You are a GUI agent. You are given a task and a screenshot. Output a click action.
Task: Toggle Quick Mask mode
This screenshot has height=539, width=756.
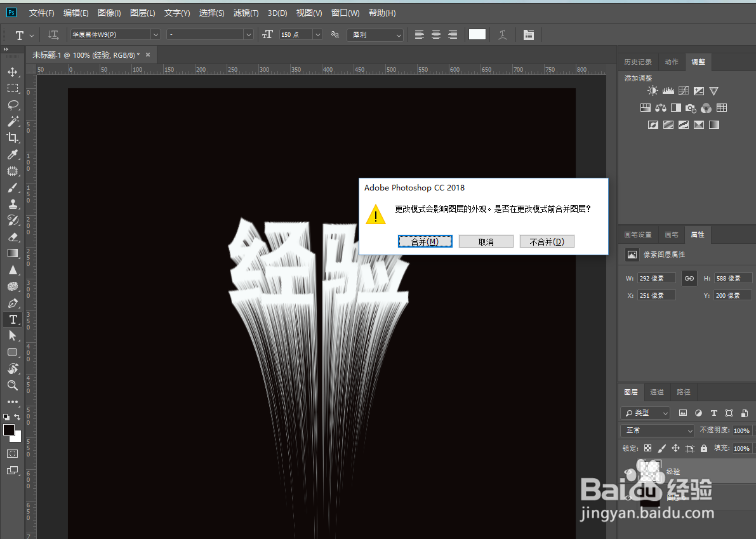[13, 454]
